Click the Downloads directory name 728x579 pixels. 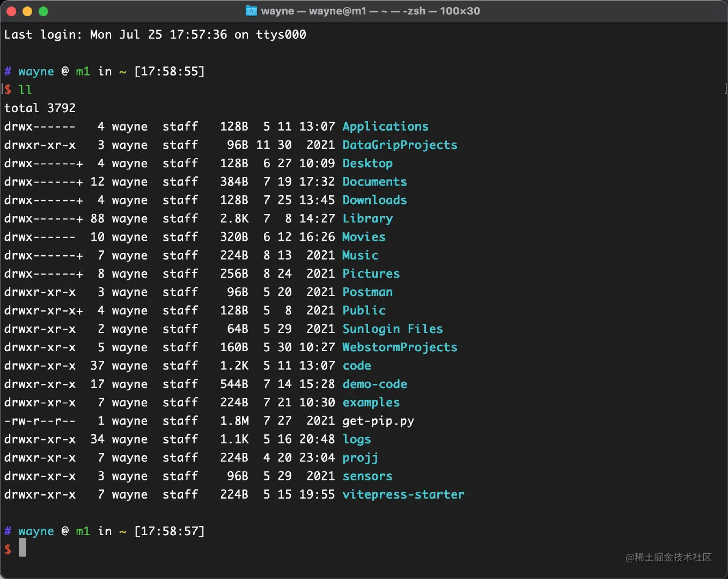pos(374,200)
